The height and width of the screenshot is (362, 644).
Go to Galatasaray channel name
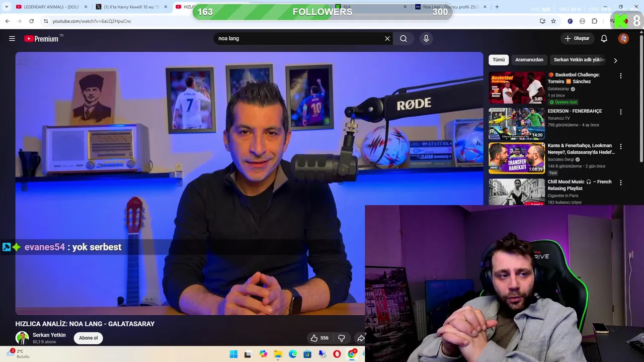pos(558,89)
